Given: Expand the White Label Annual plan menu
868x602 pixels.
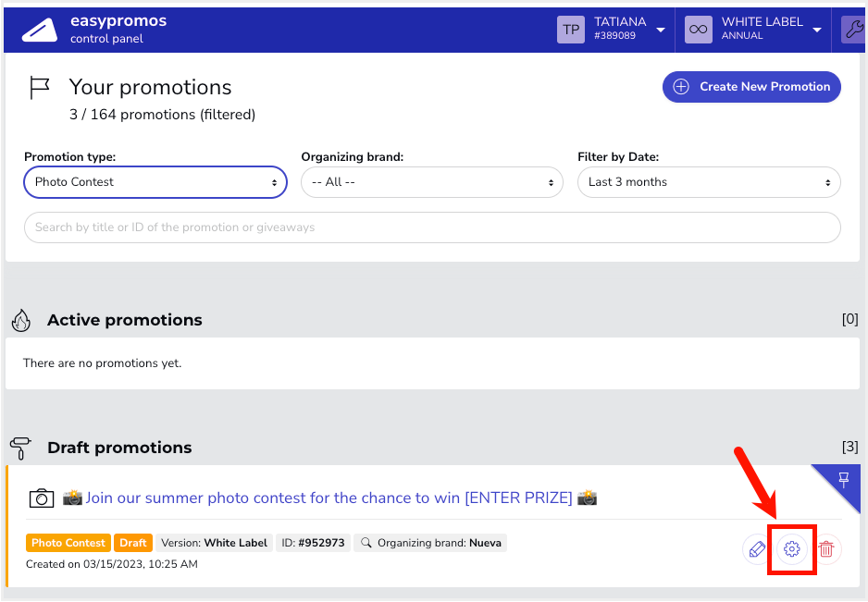Looking at the screenshot, I should (817, 30).
